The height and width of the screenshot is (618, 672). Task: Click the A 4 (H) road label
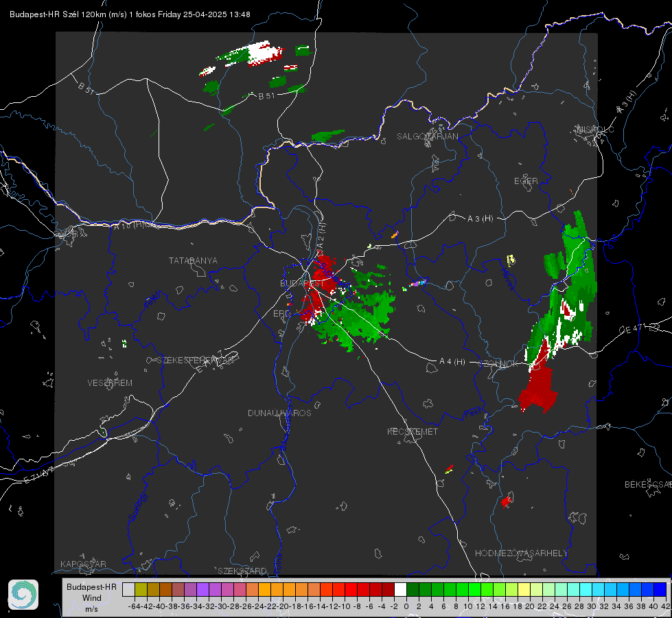[452, 362]
